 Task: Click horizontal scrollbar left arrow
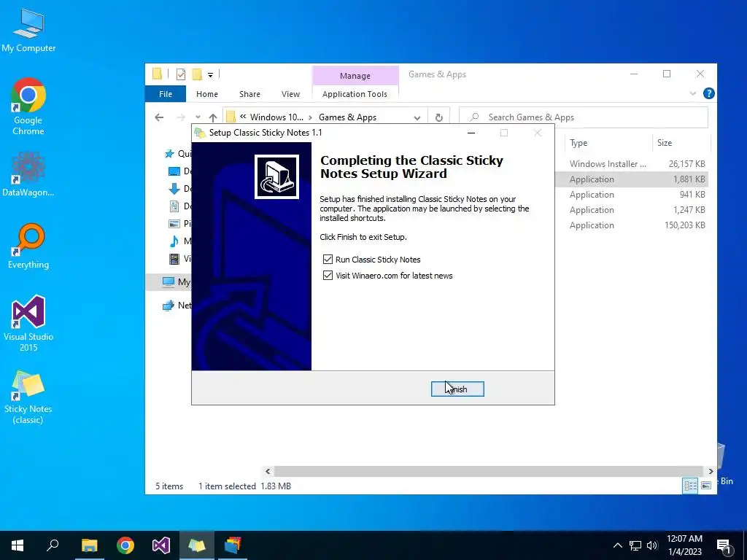268,471
